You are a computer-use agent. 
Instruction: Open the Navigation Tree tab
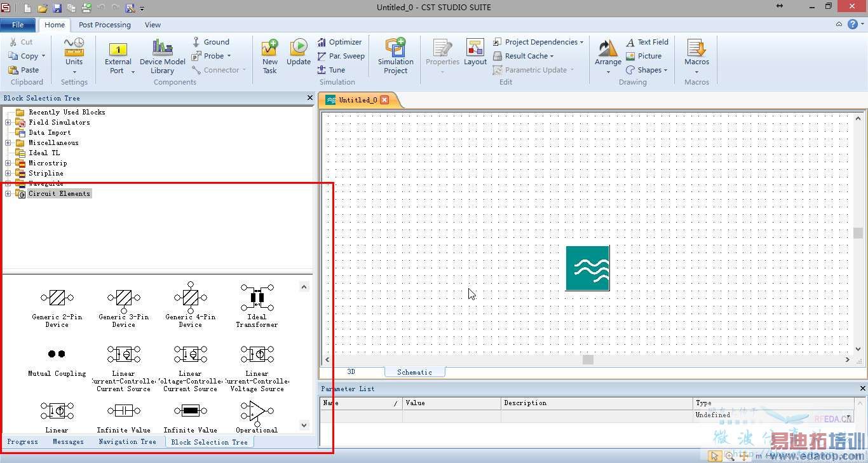127,441
